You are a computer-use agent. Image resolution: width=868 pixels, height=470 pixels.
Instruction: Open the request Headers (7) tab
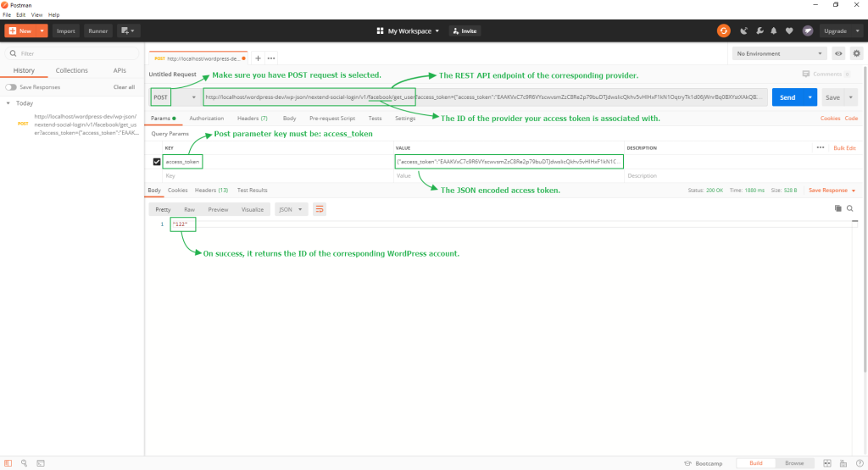(x=253, y=119)
